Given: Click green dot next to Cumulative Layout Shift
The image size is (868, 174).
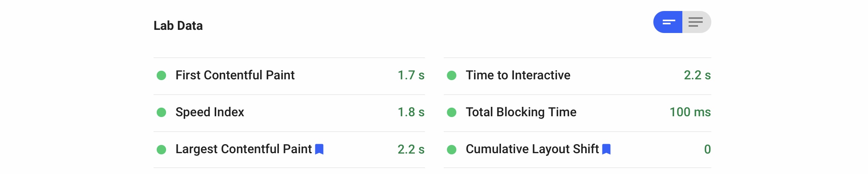Looking at the screenshot, I should 452,149.
